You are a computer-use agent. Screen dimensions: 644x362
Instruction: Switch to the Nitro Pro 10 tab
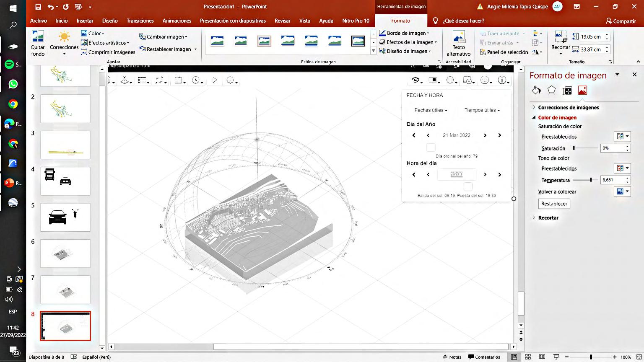coord(356,21)
